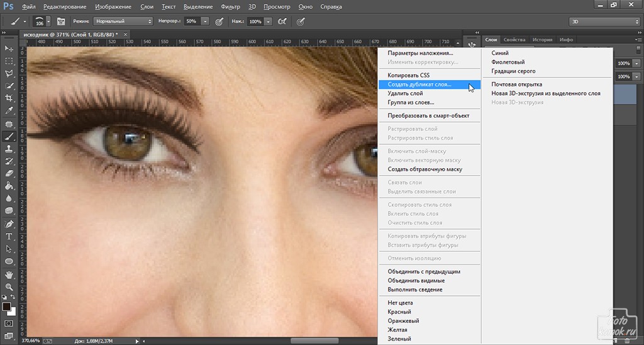
Task: Select the Sponge tool
Action: coord(9,210)
